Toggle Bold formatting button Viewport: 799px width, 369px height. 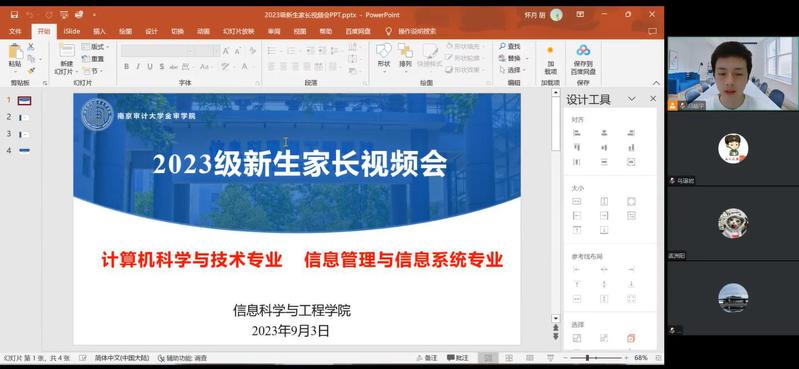point(126,67)
